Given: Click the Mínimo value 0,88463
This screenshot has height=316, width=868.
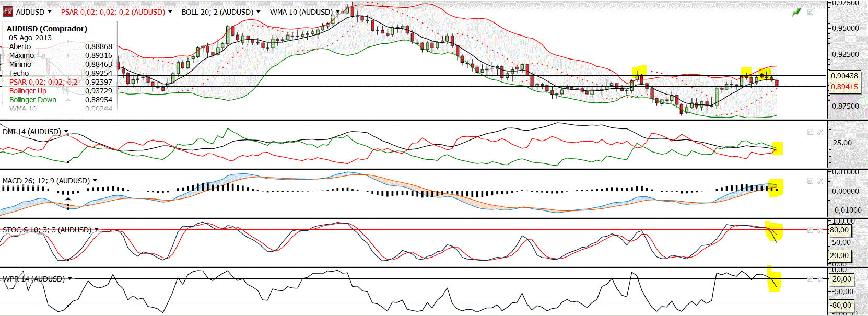Looking at the screenshot, I should (99, 64).
